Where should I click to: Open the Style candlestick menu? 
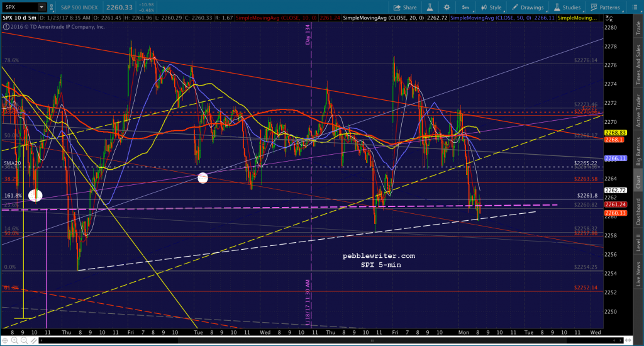[x=491, y=8]
